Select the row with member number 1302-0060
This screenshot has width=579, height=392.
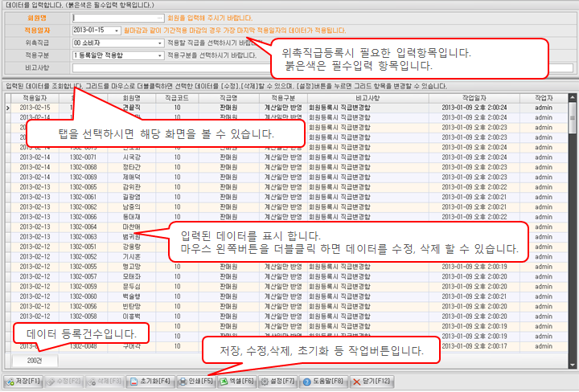click(289, 296)
